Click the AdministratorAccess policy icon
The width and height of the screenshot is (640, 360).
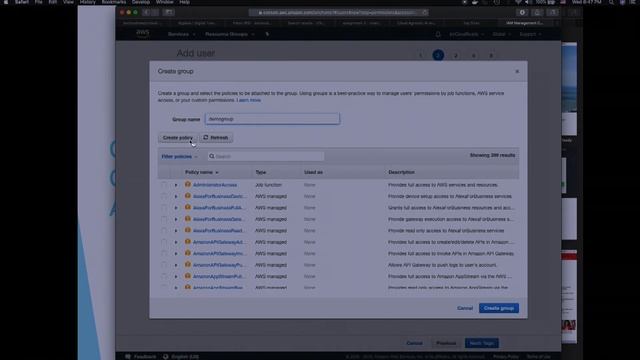coord(188,184)
